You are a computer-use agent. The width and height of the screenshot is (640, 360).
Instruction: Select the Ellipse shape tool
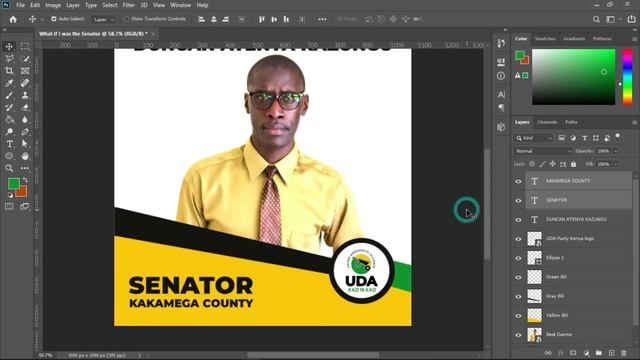coord(9,156)
